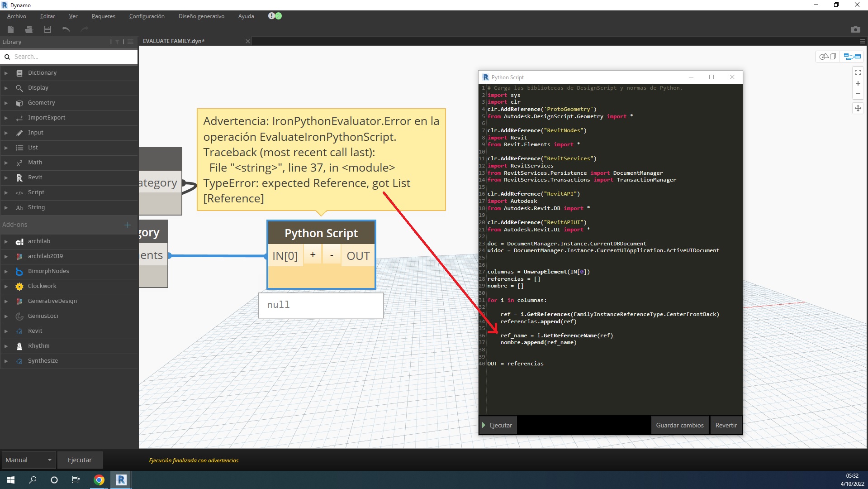This screenshot has width=868, height=489.
Task: Click the GenerativeDesign add-on row
Action: coord(69,301)
